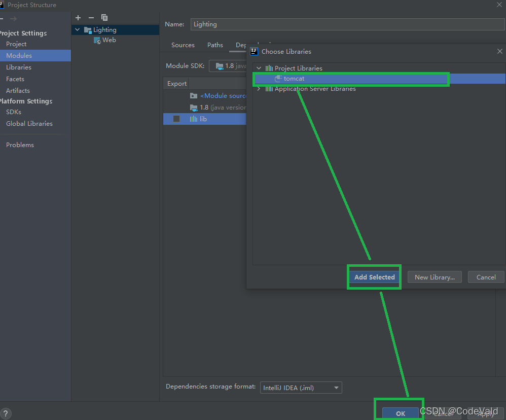Click the Export column header

[x=176, y=84]
